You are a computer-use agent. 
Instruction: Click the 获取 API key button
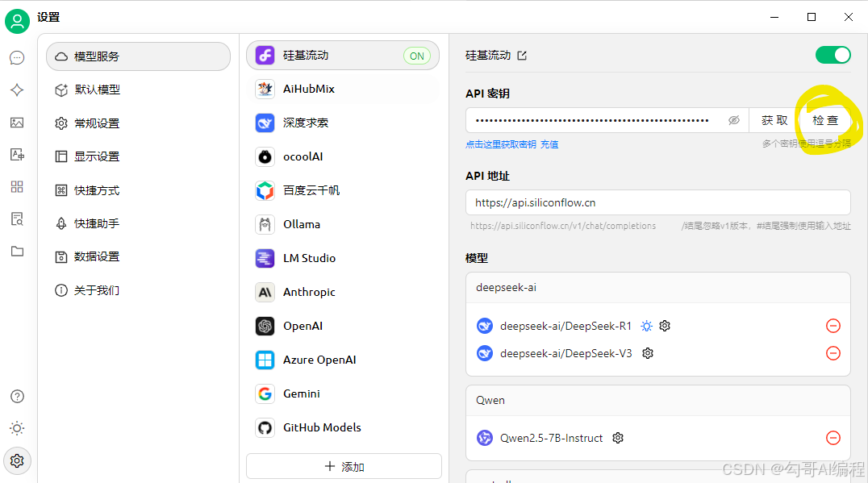[x=774, y=120]
